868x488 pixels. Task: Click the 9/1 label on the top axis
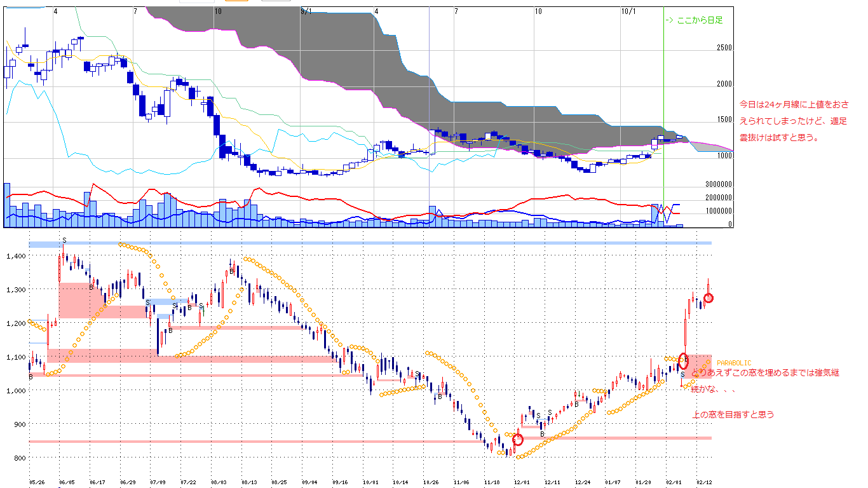306,11
